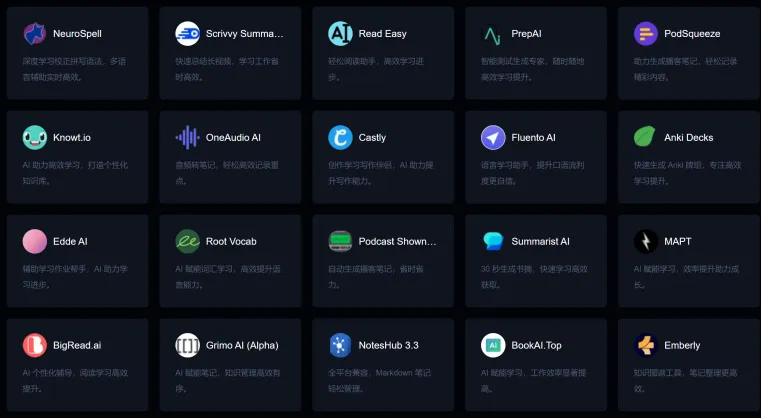
Task: Select the Emberly title
Action: [x=682, y=345]
